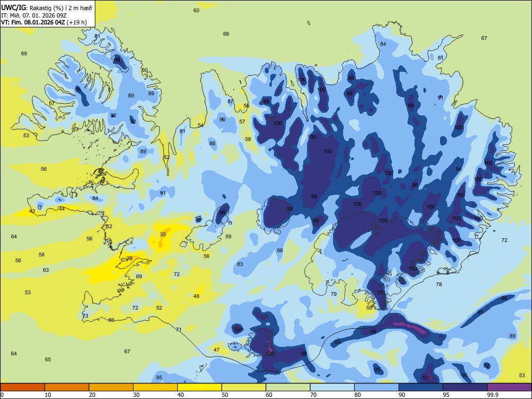The image size is (532, 399).
Task: Click the map value 83
Action: [240, 264]
